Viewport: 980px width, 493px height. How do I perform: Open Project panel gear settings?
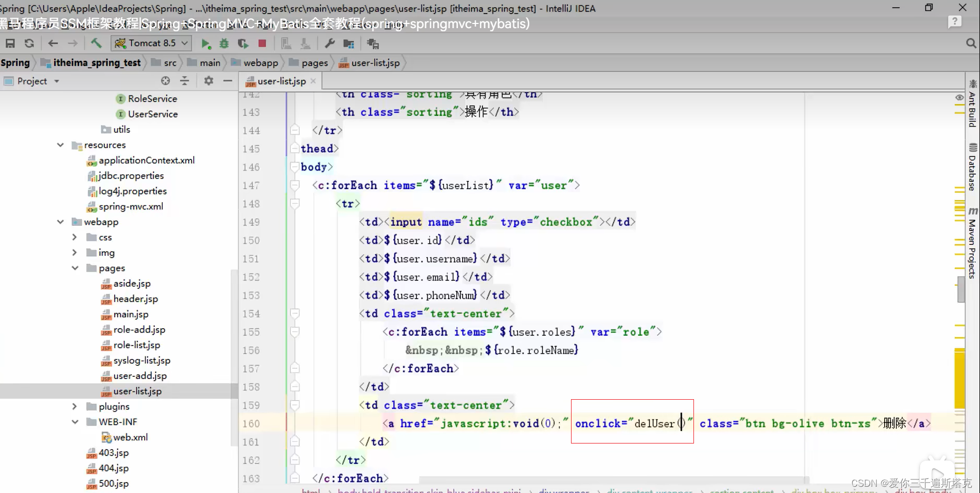click(x=208, y=81)
